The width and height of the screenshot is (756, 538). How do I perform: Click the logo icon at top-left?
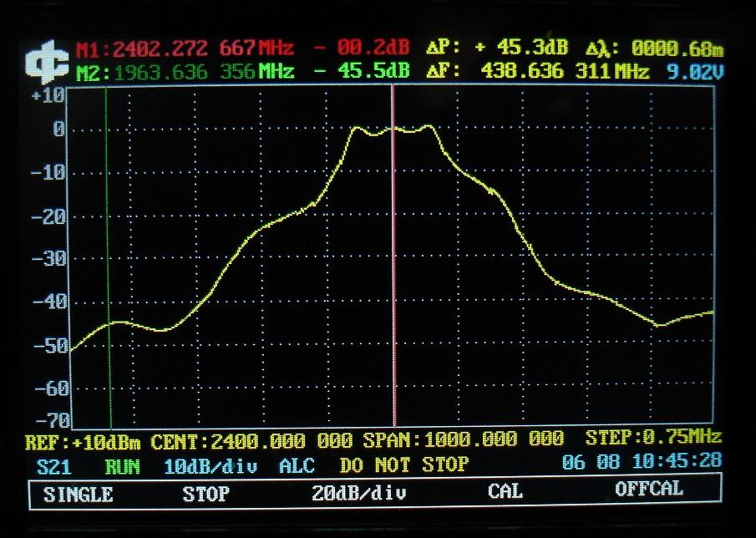tap(48, 62)
